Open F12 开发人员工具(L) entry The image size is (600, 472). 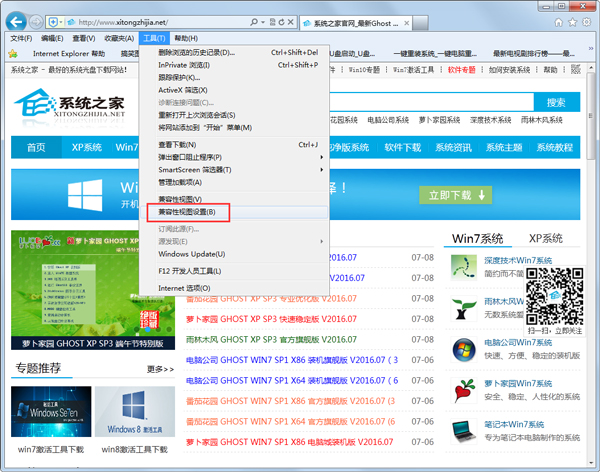pyautogui.click(x=233, y=271)
